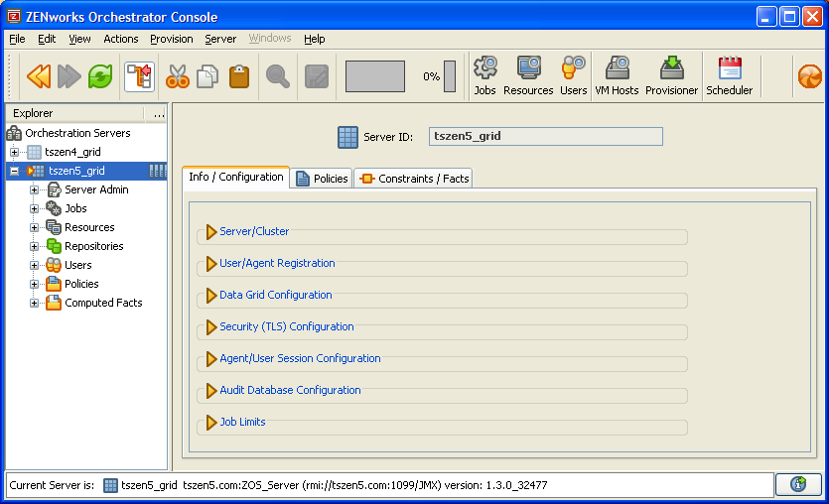This screenshot has height=504, width=829.
Task: Click the Computed Facts folder icon
Action: [x=54, y=303]
